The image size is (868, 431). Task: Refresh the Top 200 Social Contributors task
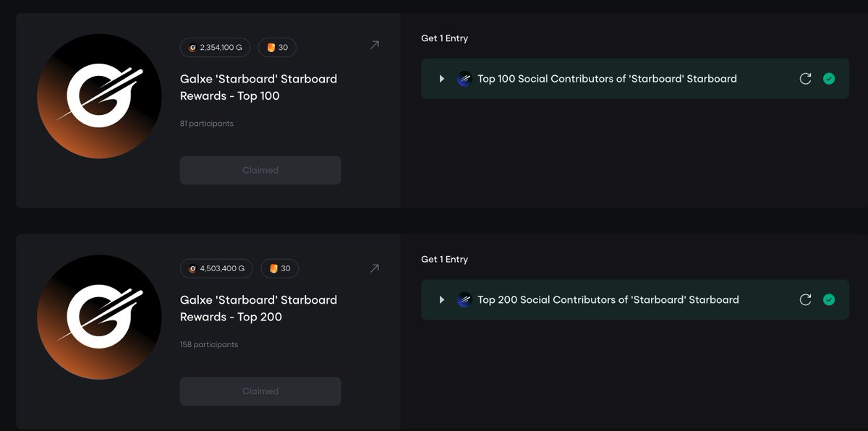click(805, 300)
